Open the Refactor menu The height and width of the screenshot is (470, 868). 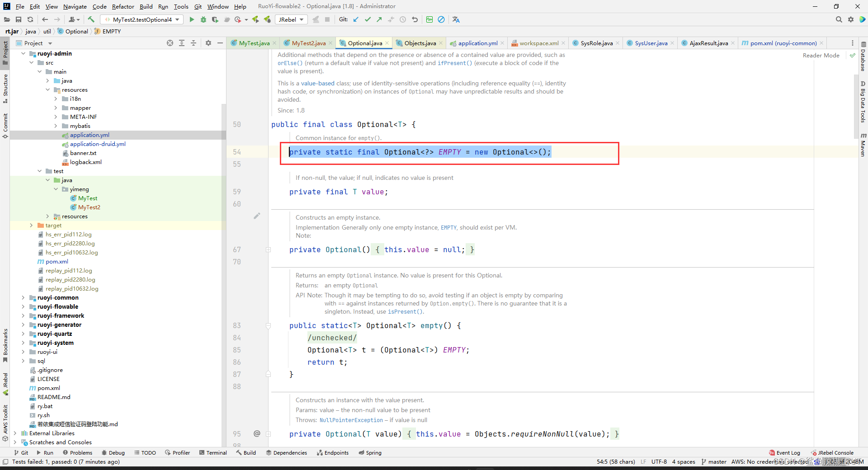[x=123, y=6]
